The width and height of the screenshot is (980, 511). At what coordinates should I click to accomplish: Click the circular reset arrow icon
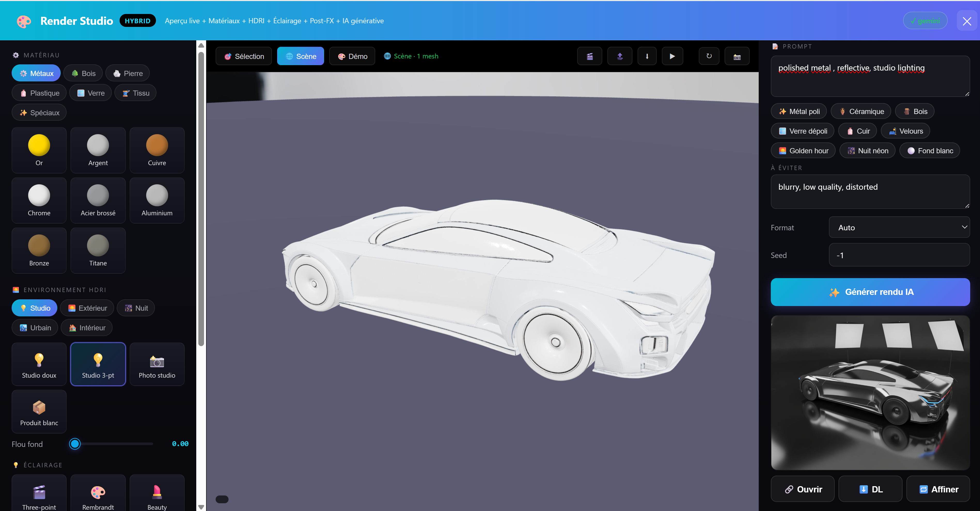click(709, 56)
